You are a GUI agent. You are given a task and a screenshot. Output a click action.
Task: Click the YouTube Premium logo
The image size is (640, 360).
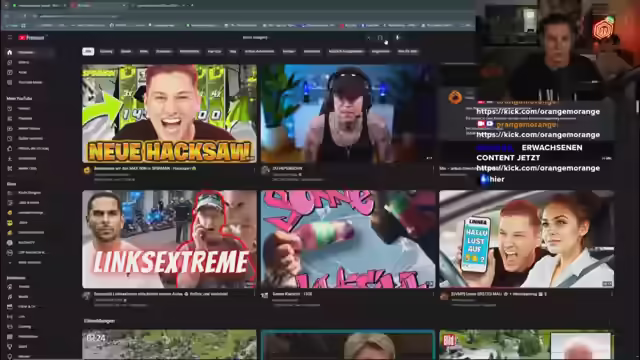pyautogui.click(x=31, y=37)
